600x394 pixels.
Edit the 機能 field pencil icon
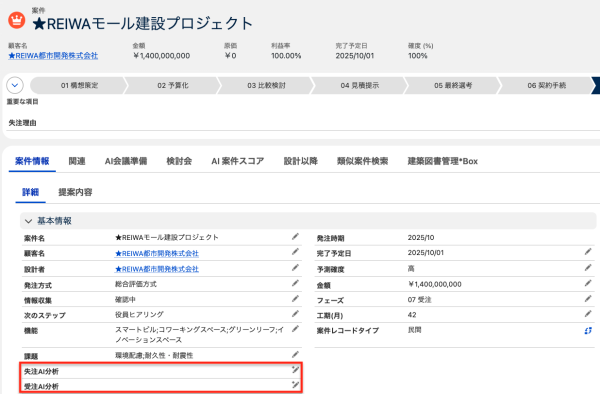pos(295,329)
